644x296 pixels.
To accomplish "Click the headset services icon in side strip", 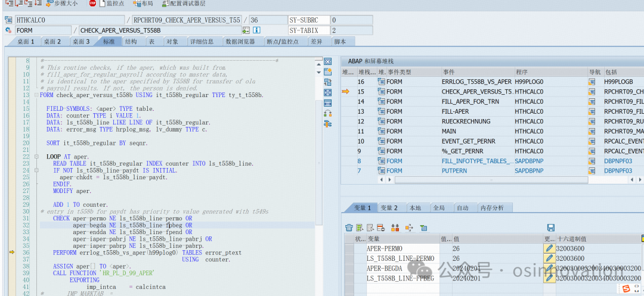I will (x=328, y=113).
